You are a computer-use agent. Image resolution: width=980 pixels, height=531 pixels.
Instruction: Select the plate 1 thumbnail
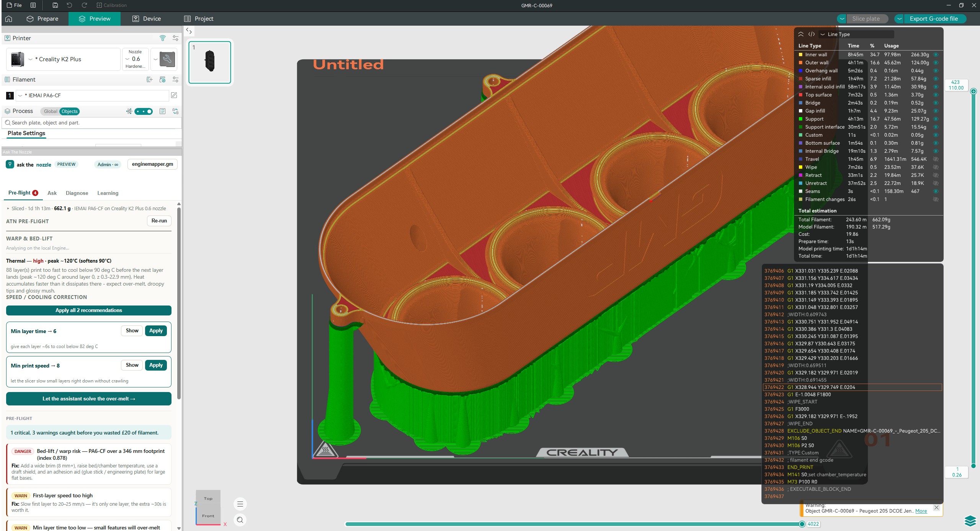(210, 62)
